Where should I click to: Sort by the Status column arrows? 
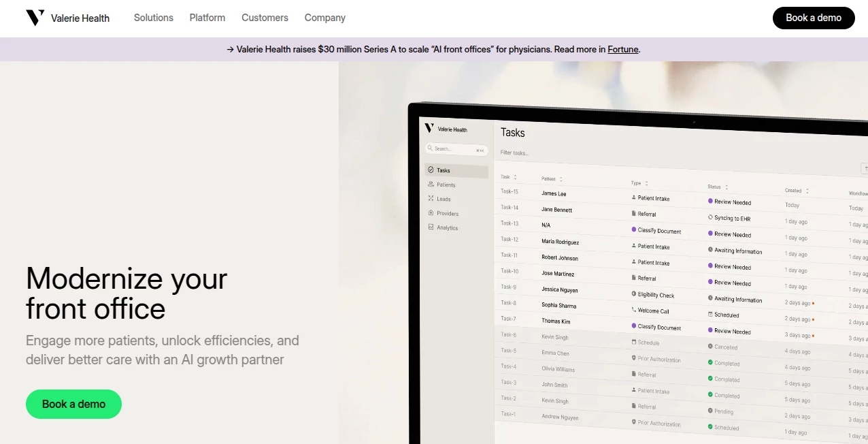click(x=727, y=187)
